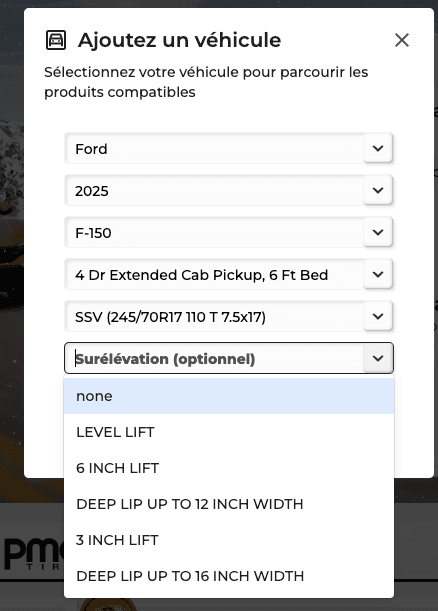Viewport: 438px width, 611px height.
Task: Open the F-150 model dropdown
Action: 229,233
